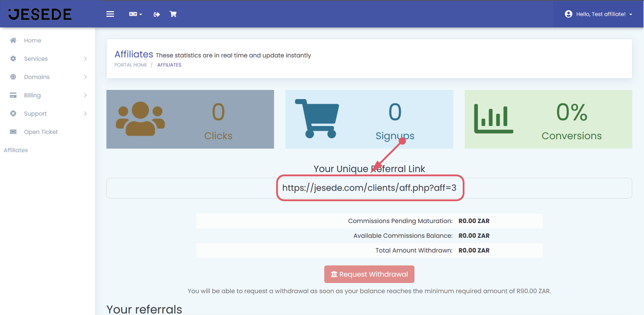644x315 pixels.
Task: Click the Portal Home breadcrumb link
Action: tap(131, 65)
